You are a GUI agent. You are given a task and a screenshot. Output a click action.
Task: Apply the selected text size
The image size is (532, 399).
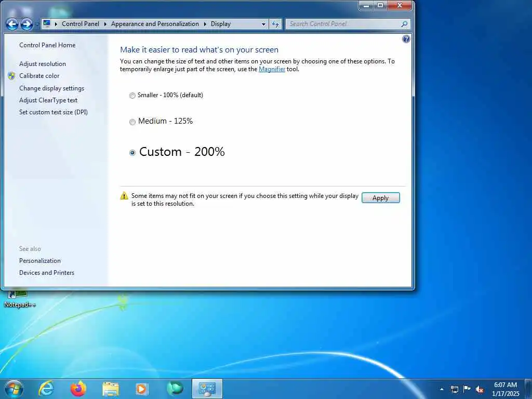[381, 198]
